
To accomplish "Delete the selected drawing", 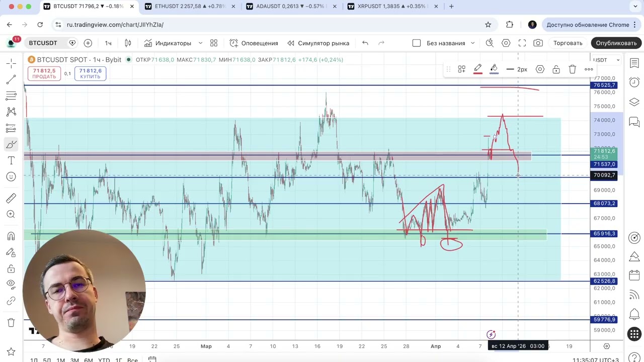I will click(x=572, y=69).
